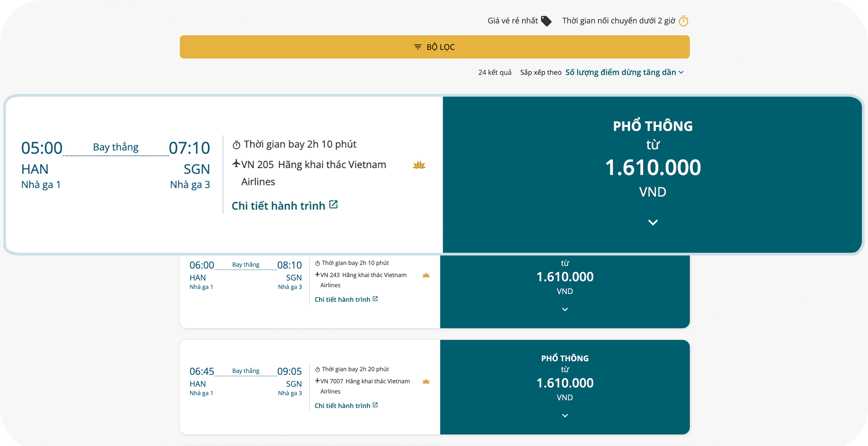Image resolution: width=868 pixels, height=446 pixels.
Task: Click the external link icon on VN 205 itinerary details
Action: click(333, 205)
